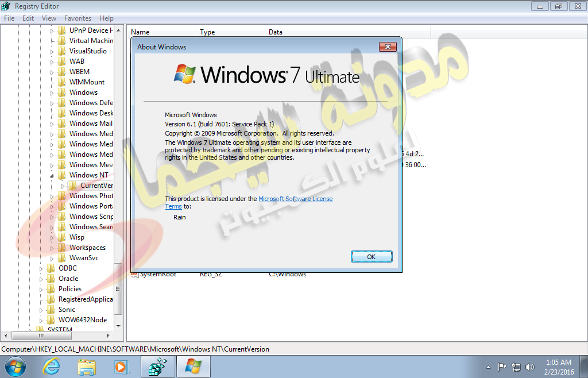588x378 pixels.
Task: Select the Workspaces folder icon
Action: [x=62, y=248]
